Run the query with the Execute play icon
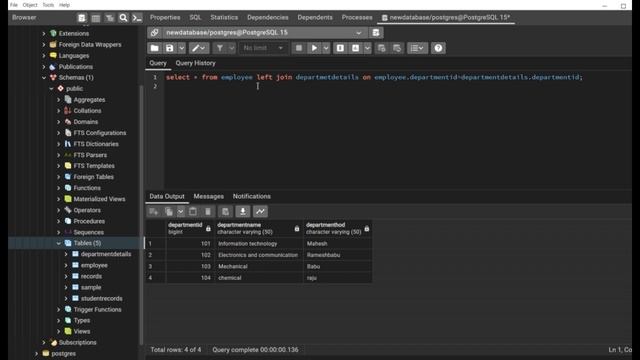The height and width of the screenshot is (360, 640). click(314, 48)
